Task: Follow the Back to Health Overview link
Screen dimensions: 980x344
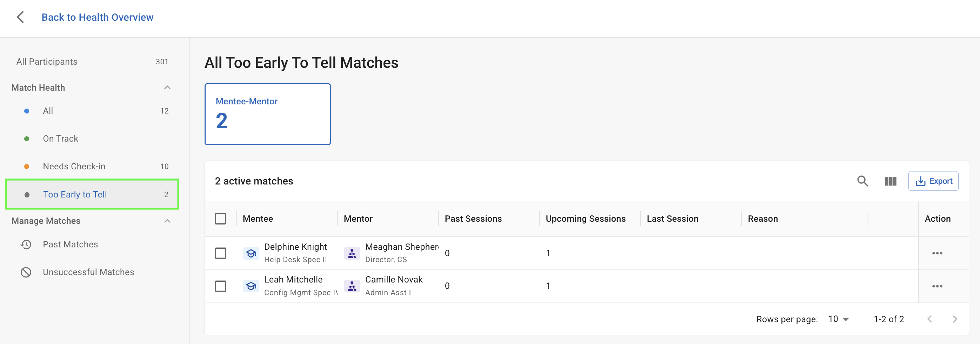Action: point(98,17)
